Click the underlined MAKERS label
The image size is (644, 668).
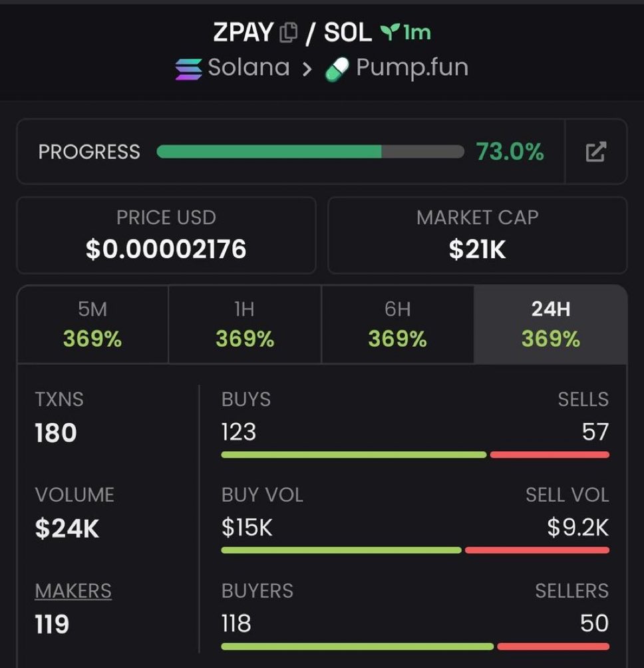pyautogui.click(x=73, y=591)
